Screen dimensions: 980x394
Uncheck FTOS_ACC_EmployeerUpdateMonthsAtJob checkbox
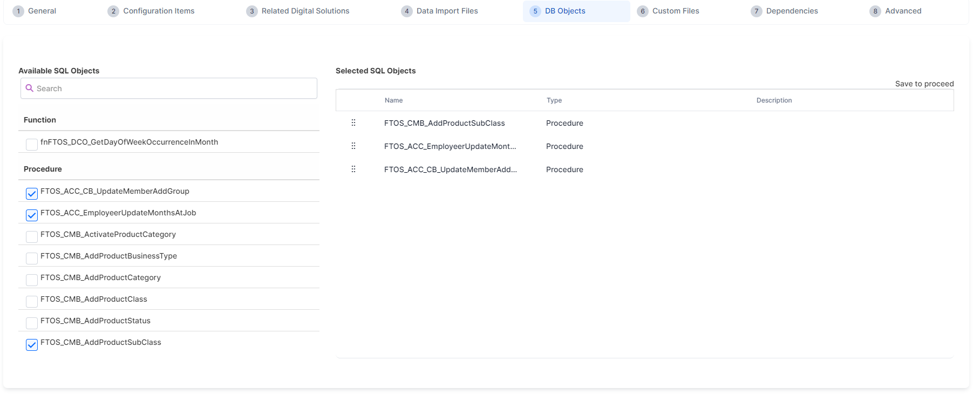[32, 215]
